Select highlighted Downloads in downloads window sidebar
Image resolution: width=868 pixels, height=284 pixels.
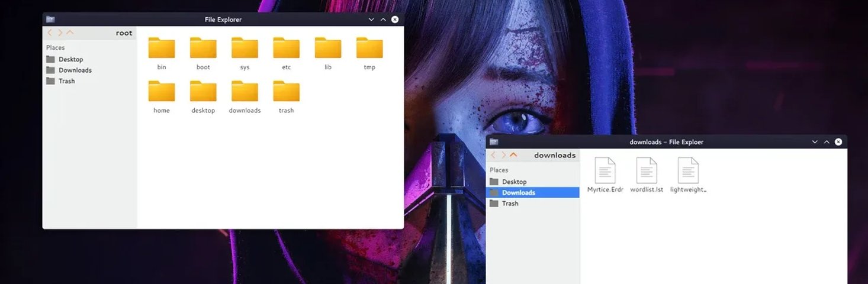(x=532, y=192)
